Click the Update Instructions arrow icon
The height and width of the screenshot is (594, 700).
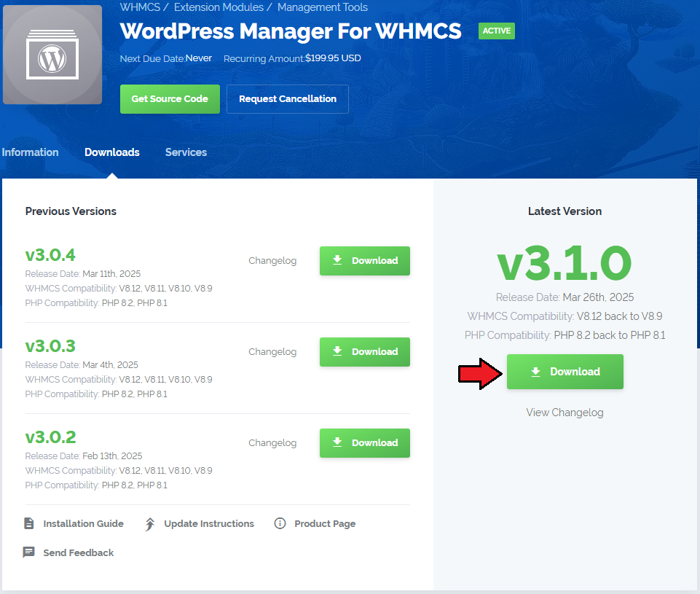pos(150,524)
